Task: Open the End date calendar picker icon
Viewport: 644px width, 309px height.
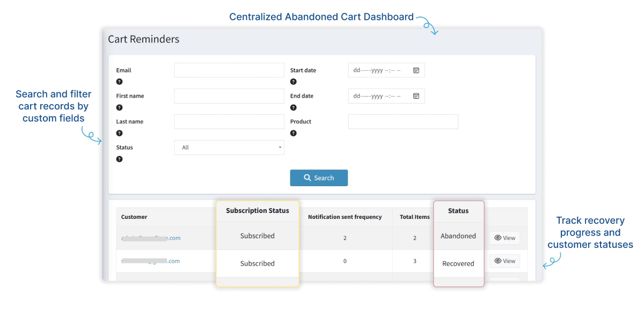Action: pyautogui.click(x=416, y=96)
